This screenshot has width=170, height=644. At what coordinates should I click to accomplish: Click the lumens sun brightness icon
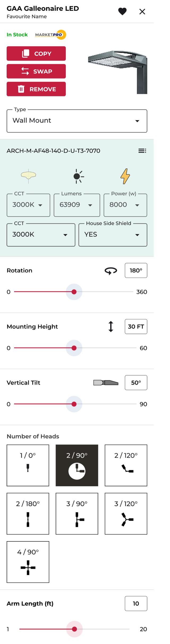[78, 176]
